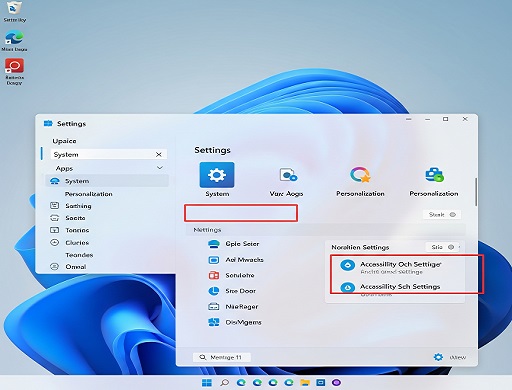Click the Accessillity Sch Settings round icon
Image resolution: width=512 pixels, height=390 pixels.
[x=347, y=287]
